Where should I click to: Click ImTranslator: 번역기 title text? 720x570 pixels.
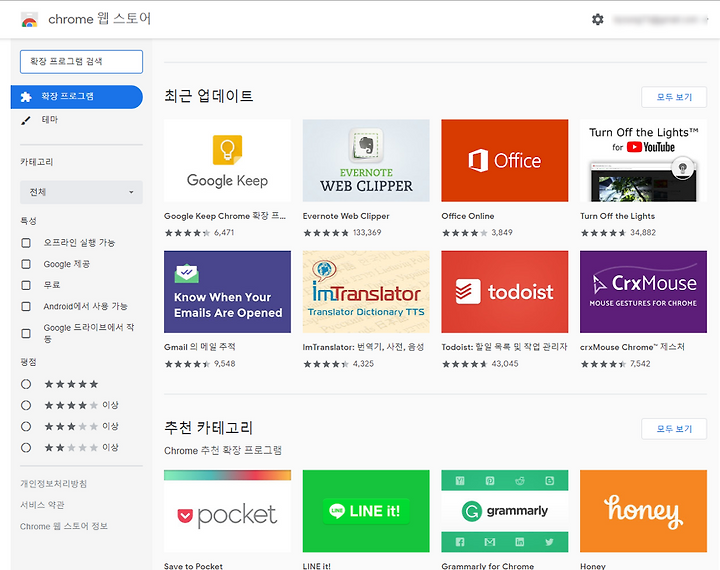pyautogui.click(x=363, y=347)
